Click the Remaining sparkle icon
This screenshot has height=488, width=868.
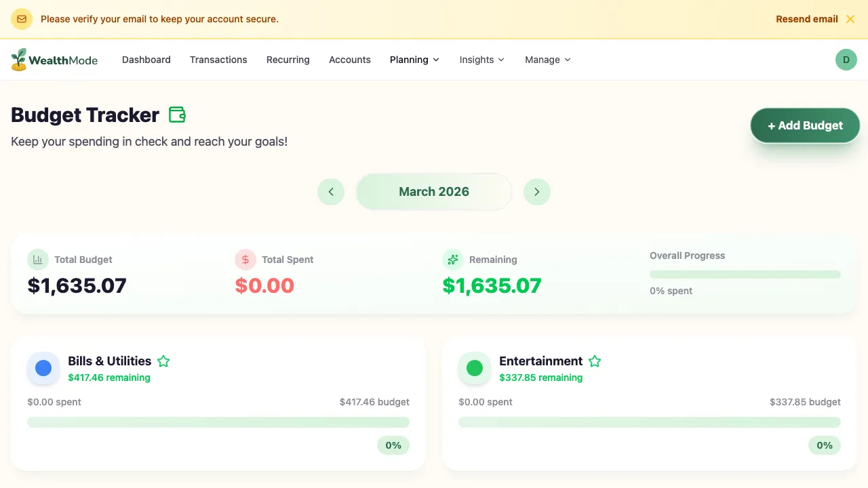coord(453,260)
